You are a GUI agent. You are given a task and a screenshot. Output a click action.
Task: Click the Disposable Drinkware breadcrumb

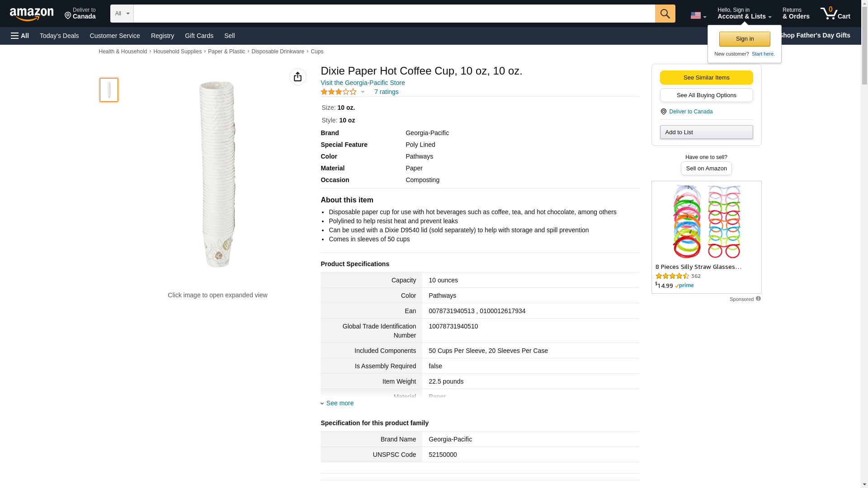click(278, 52)
